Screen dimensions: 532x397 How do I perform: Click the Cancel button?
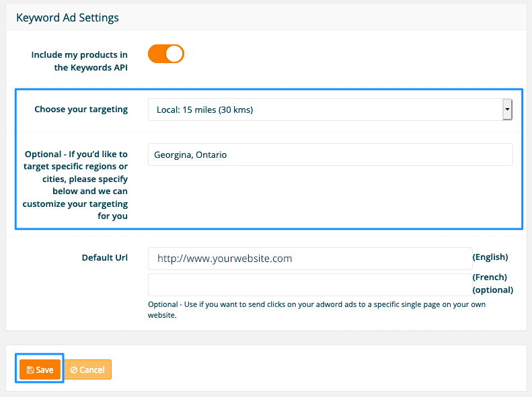pyautogui.click(x=87, y=369)
